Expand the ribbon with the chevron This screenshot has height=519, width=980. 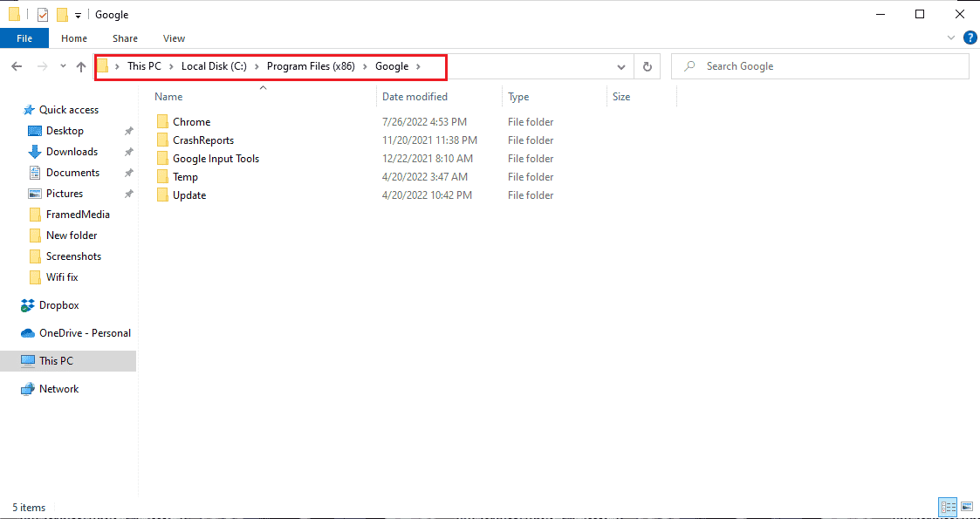[951, 38]
